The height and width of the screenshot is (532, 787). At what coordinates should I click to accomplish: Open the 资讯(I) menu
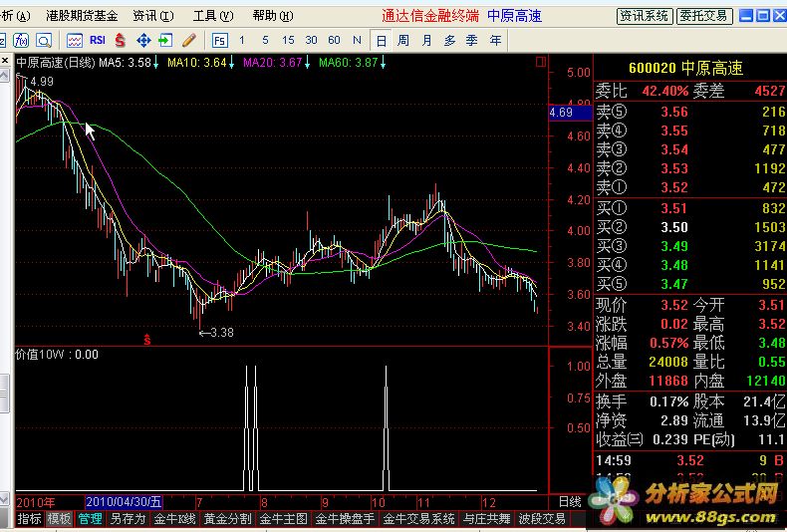click(153, 16)
